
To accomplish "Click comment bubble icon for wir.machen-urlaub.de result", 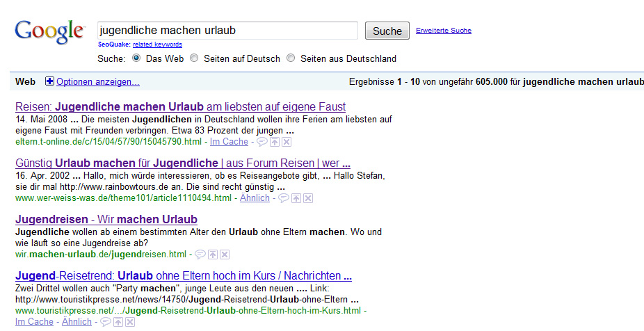I will coord(200,255).
